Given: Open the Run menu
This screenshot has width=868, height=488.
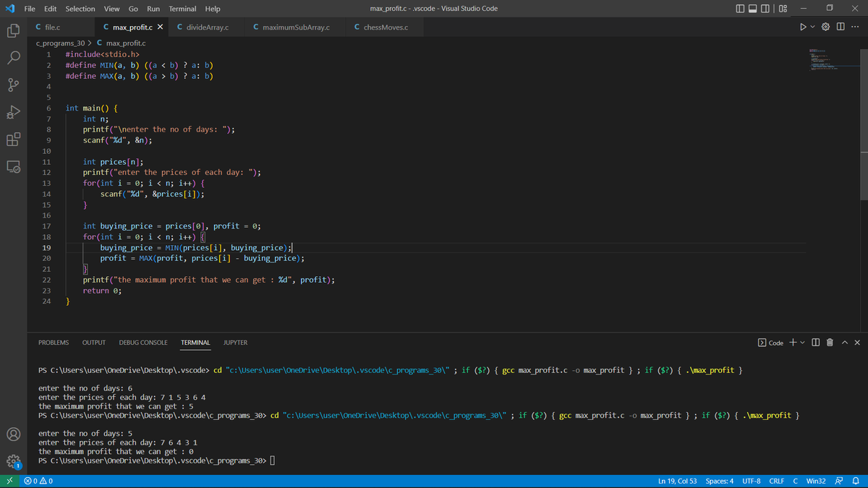Looking at the screenshot, I should (x=153, y=9).
